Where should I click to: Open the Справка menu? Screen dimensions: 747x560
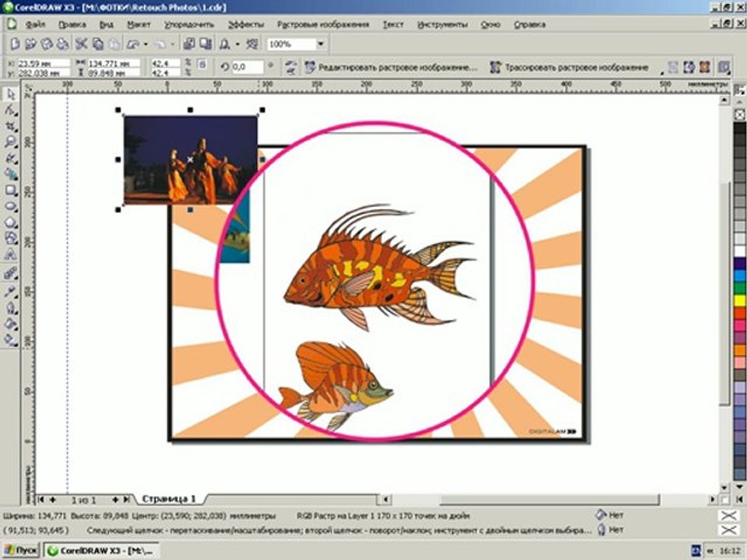coord(530,24)
